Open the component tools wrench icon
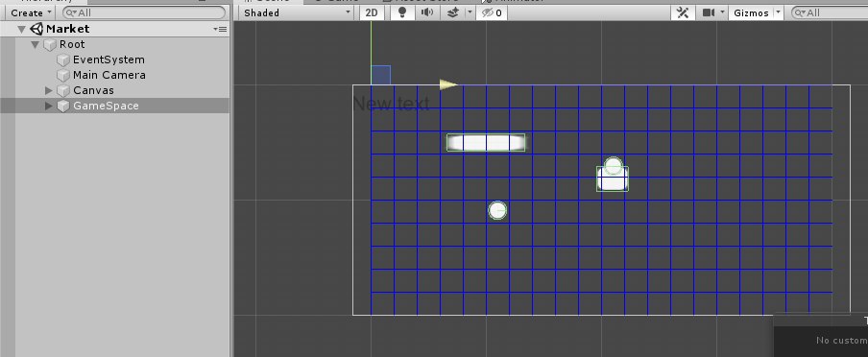The height and width of the screenshot is (357, 868). [683, 12]
